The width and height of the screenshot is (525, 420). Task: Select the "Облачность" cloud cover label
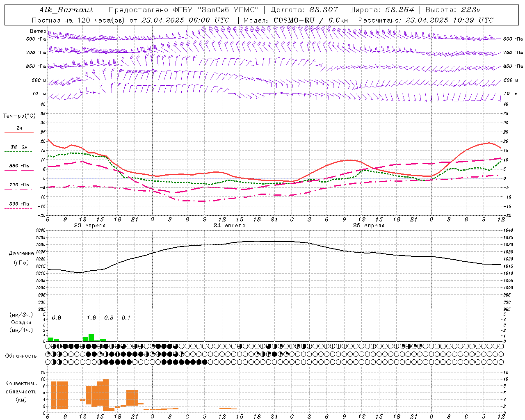[21, 356]
